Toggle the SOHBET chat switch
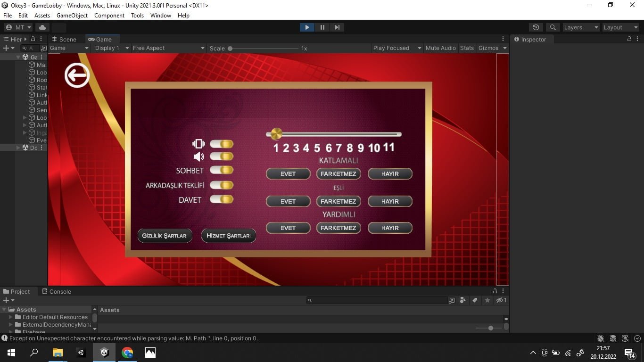 tap(222, 170)
